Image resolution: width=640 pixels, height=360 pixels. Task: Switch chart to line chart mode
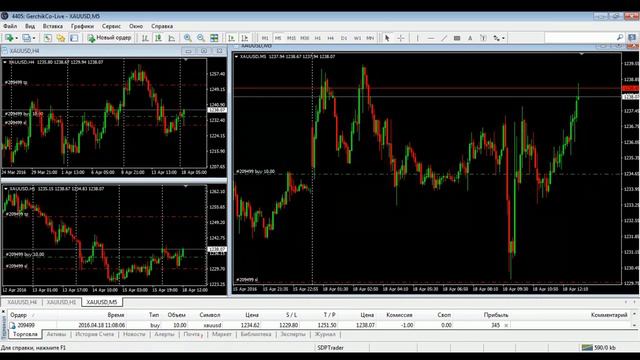(x=171, y=38)
